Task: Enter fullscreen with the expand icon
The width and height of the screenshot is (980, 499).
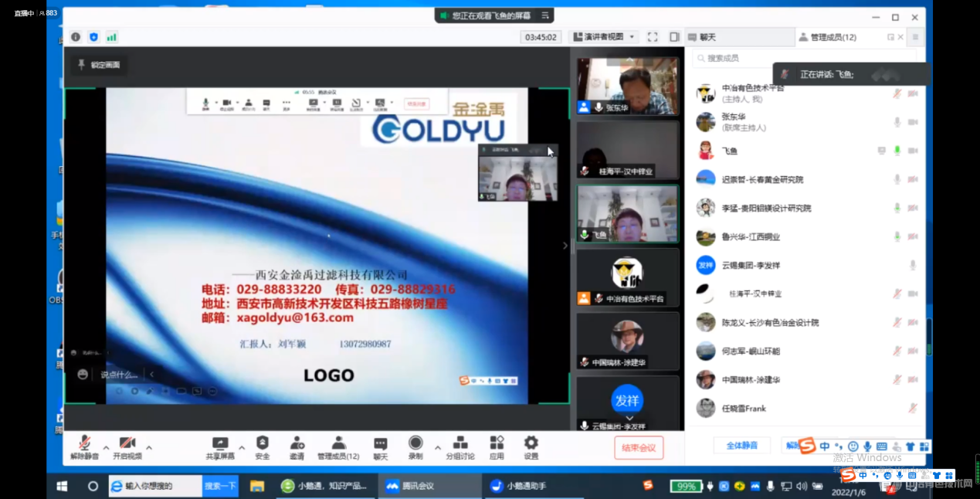Action: pyautogui.click(x=653, y=37)
